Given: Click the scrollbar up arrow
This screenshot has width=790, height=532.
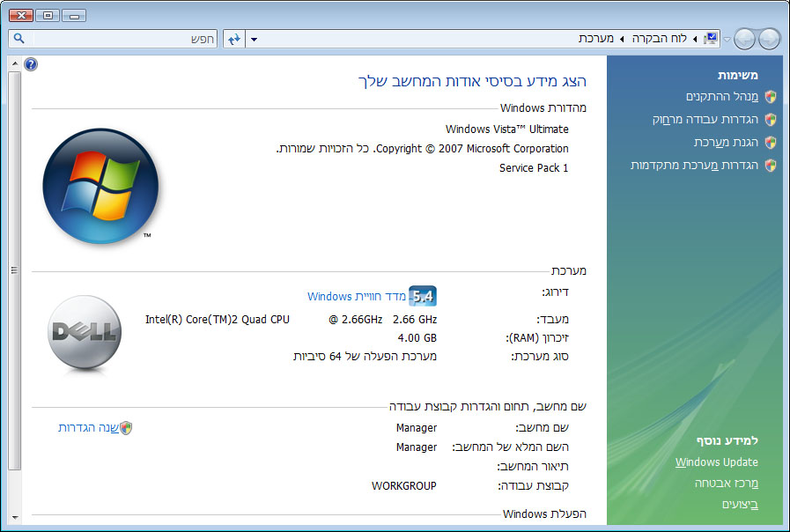Looking at the screenshot, I should click(15, 63).
